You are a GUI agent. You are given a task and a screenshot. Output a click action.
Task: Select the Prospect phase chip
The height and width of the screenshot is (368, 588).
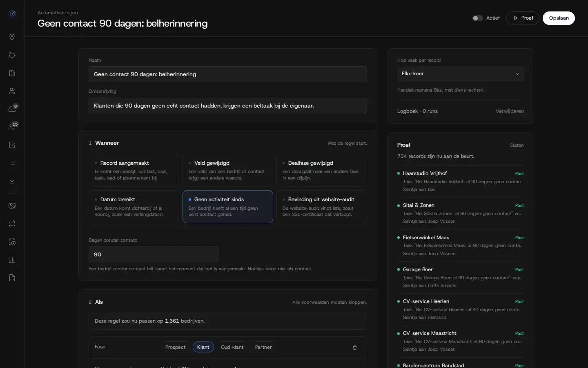(x=175, y=347)
